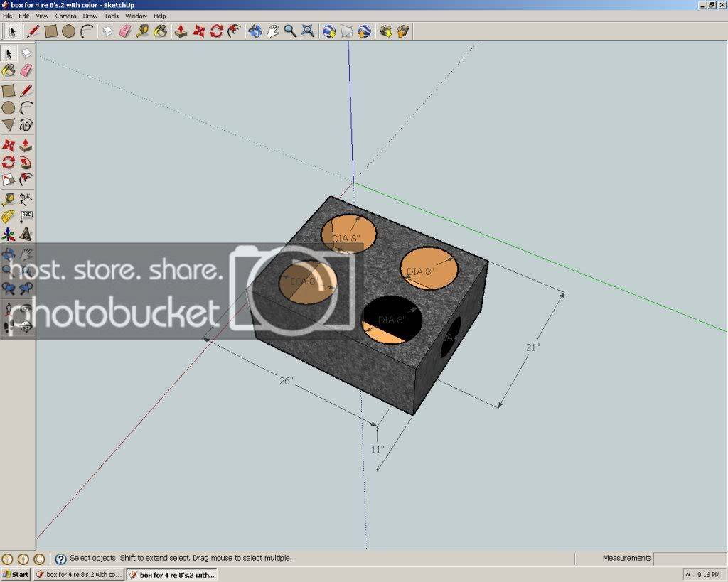The height and width of the screenshot is (582, 728).
Task: Click the Select arrow in the top toolbar
Action: pyautogui.click(x=12, y=31)
